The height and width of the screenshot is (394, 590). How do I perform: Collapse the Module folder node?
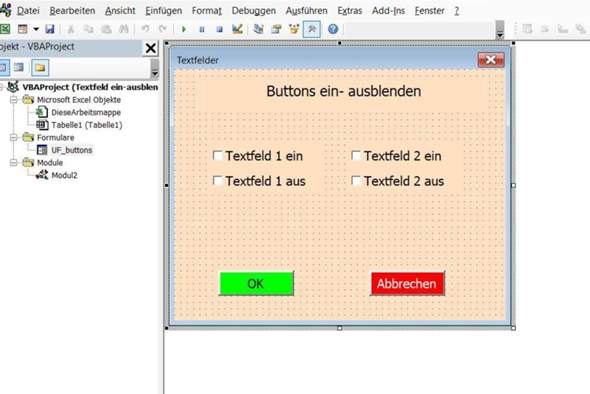[x=14, y=163]
